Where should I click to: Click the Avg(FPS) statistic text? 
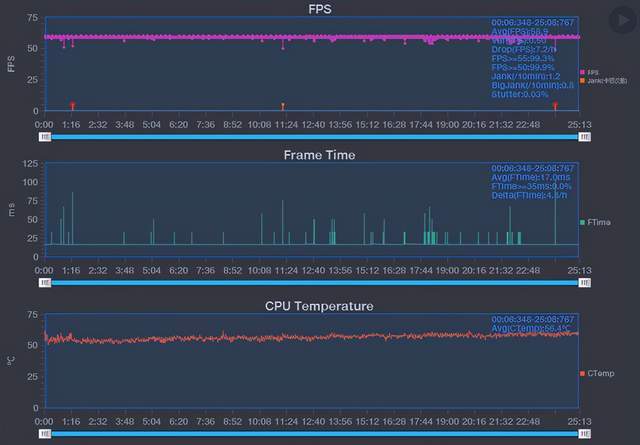click(520, 31)
